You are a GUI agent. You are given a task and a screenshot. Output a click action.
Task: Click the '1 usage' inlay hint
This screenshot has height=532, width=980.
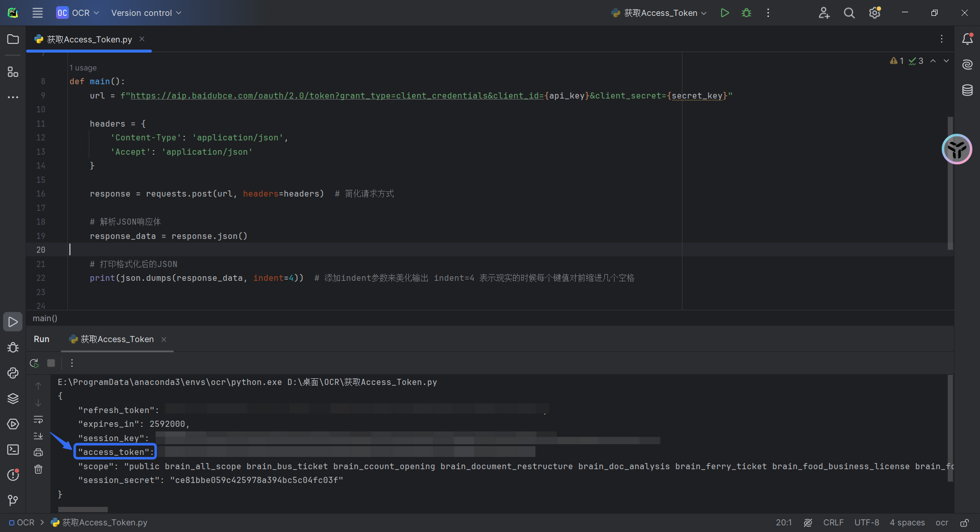pyautogui.click(x=83, y=67)
